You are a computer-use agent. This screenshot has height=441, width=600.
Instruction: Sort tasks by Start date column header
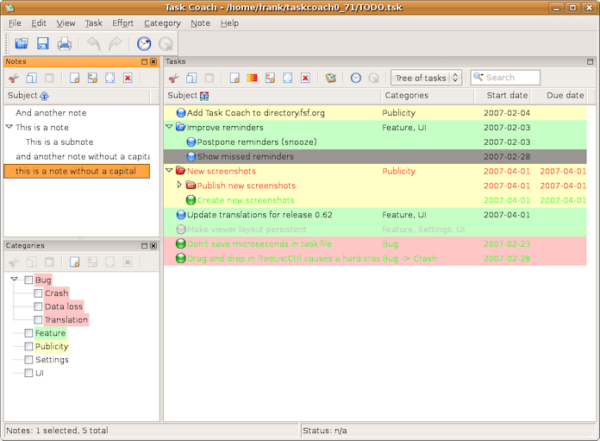(x=507, y=96)
